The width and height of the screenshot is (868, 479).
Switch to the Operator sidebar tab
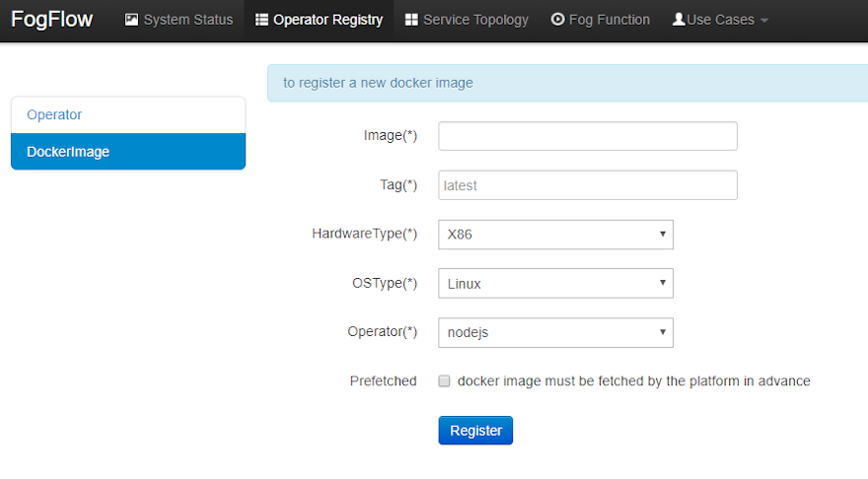pyautogui.click(x=128, y=115)
